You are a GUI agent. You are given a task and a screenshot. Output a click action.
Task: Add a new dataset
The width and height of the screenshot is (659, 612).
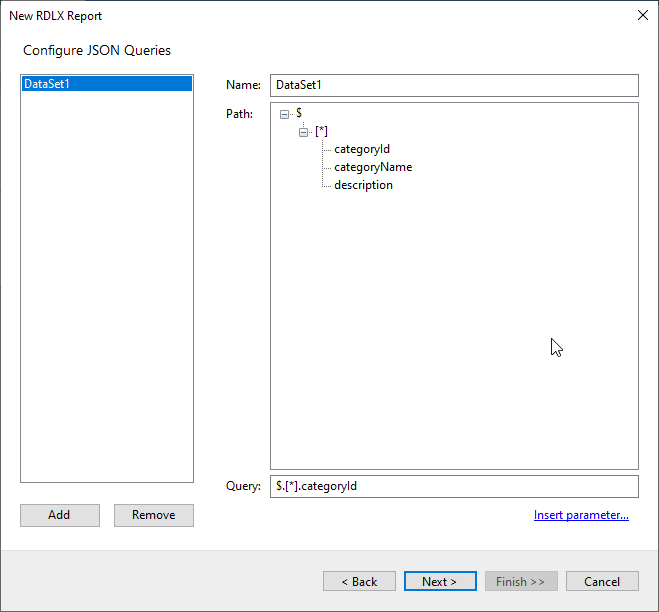tap(60, 515)
